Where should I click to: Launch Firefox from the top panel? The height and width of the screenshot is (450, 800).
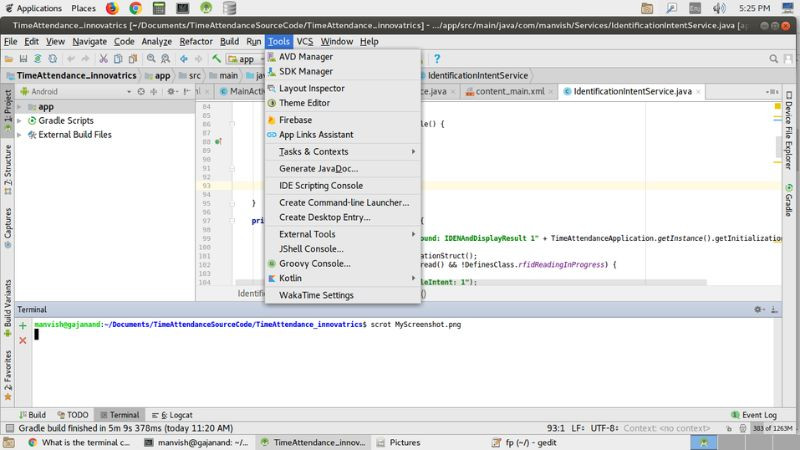(112, 8)
